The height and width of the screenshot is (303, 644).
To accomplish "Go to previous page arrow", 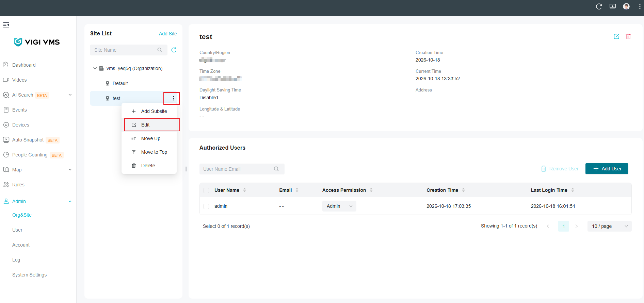I will click(x=548, y=226).
